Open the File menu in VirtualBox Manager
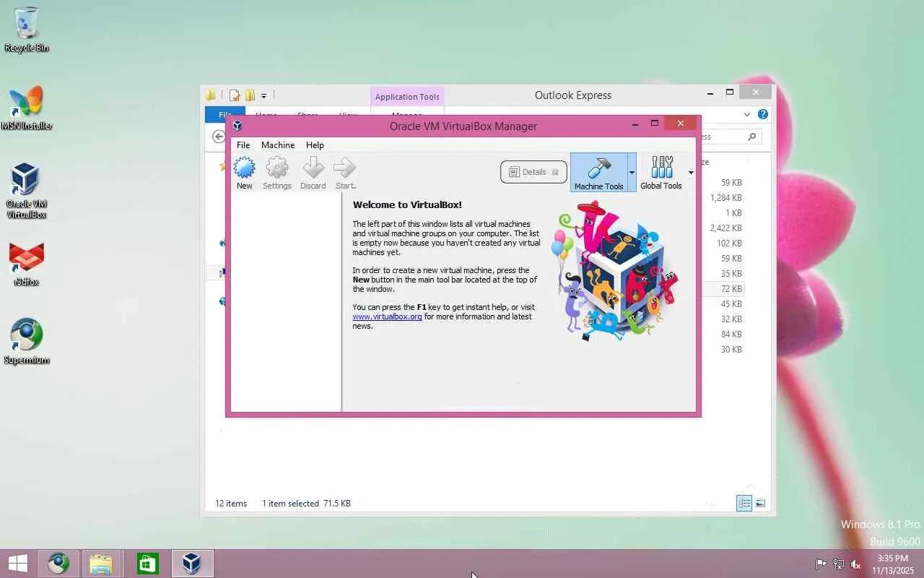Image resolution: width=924 pixels, height=578 pixels. point(243,145)
